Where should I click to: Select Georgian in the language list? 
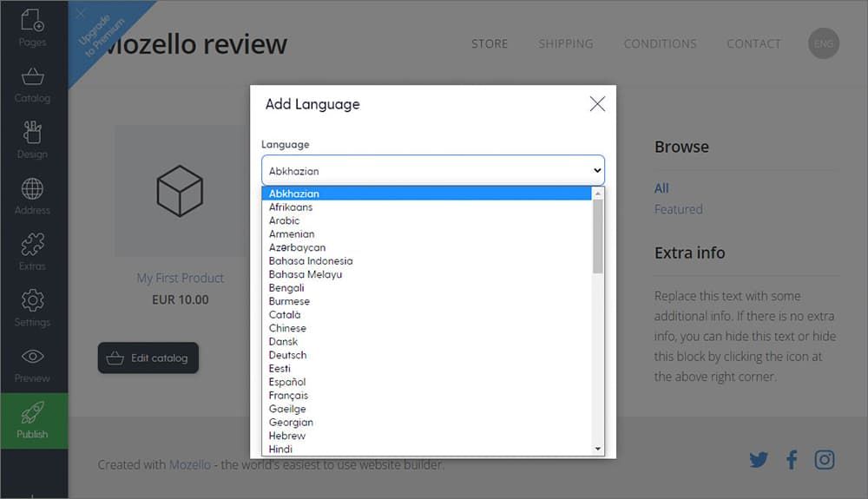pyautogui.click(x=426, y=422)
